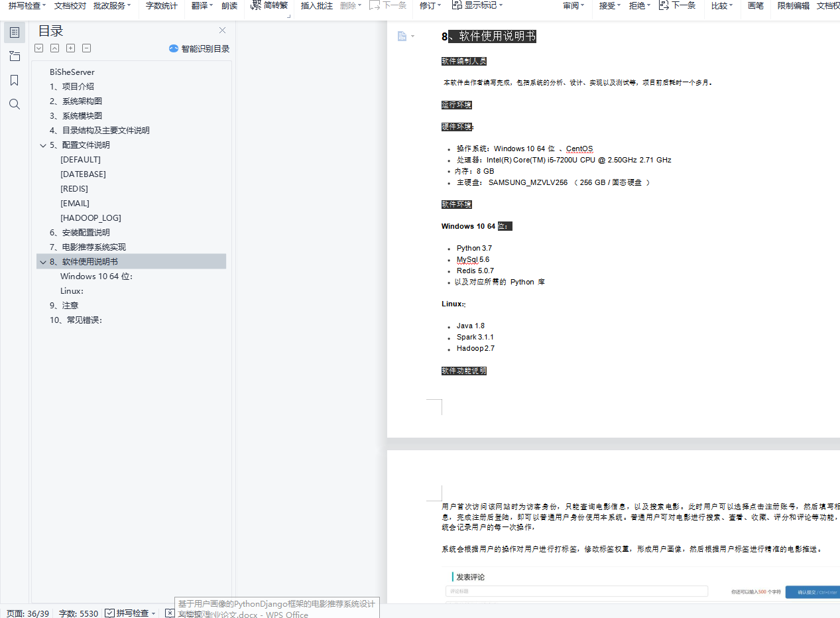Collapse the 5、配置文件说明 tree node
840x618 pixels.
point(43,145)
